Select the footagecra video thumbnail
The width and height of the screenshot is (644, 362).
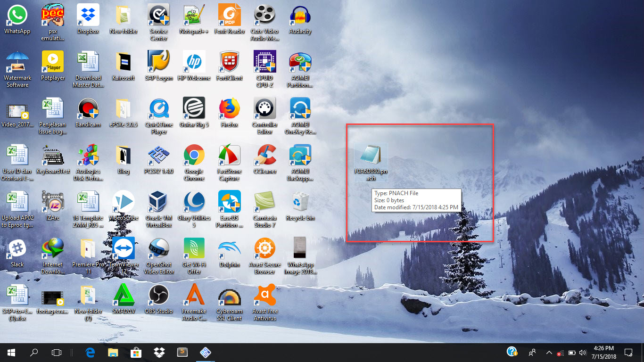pyautogui.click(x=53, y=298)
